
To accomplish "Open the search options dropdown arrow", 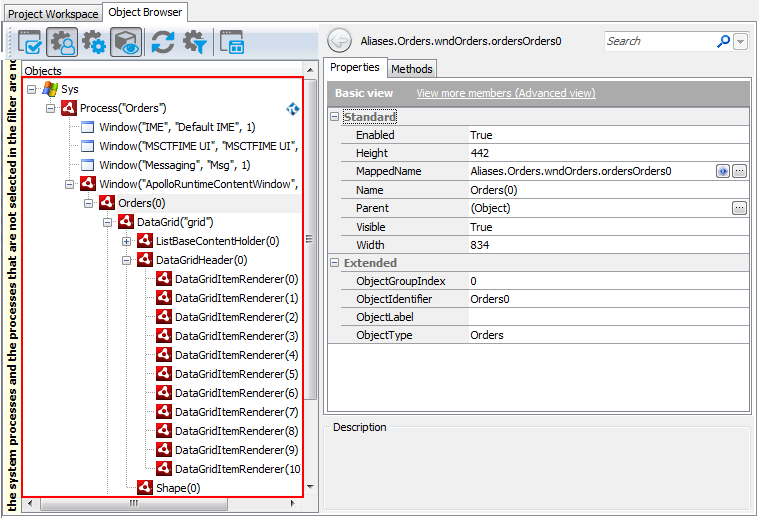I will (x=740, y=41).
